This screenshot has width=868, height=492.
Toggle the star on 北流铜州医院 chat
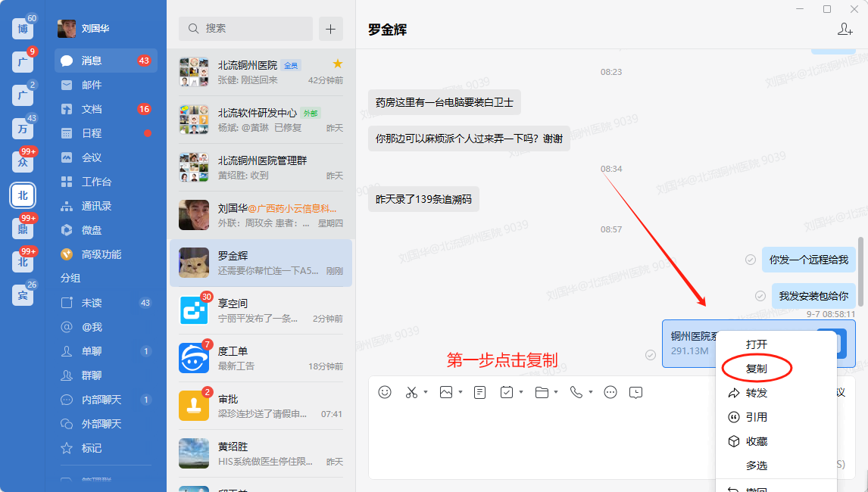click(x=337, y=64)
